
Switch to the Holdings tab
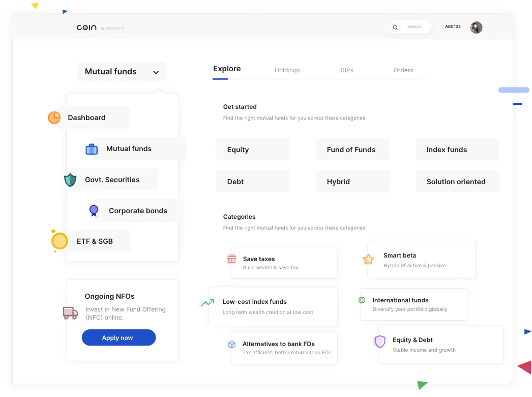click(287, 70)
